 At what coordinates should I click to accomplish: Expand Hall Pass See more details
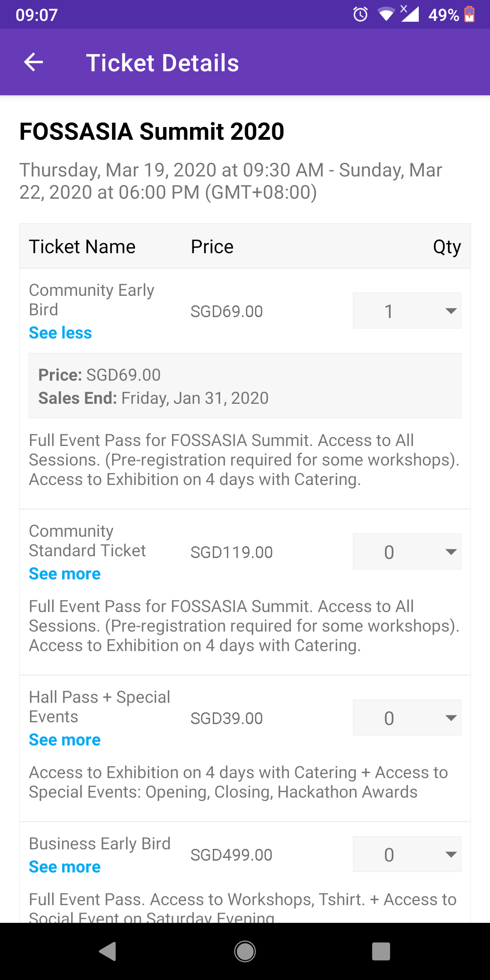pos(65,740)
